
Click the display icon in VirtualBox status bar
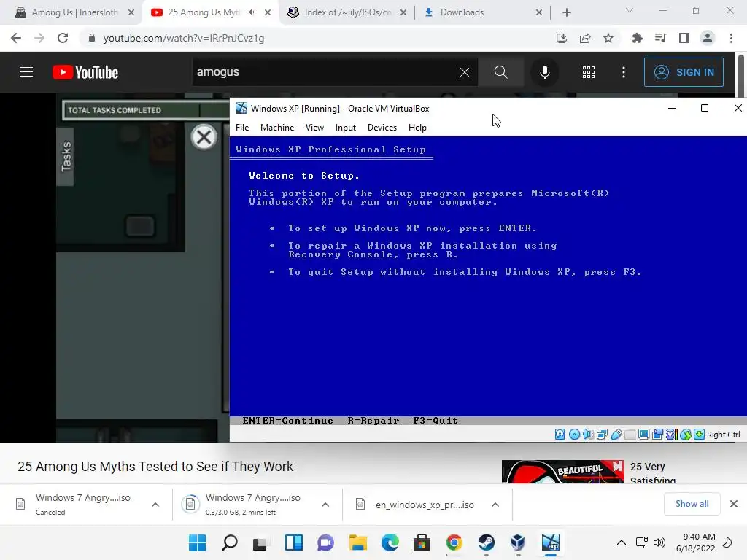coord(643,435)
